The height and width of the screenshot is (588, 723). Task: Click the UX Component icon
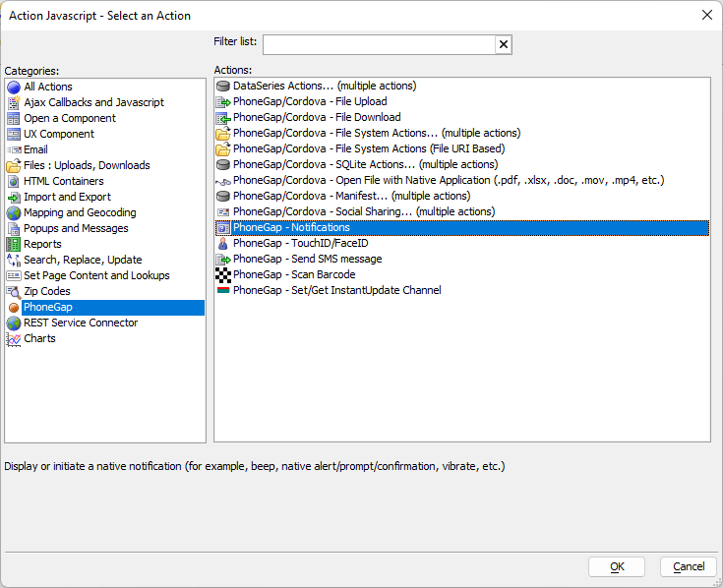click(x=14, y=134)
